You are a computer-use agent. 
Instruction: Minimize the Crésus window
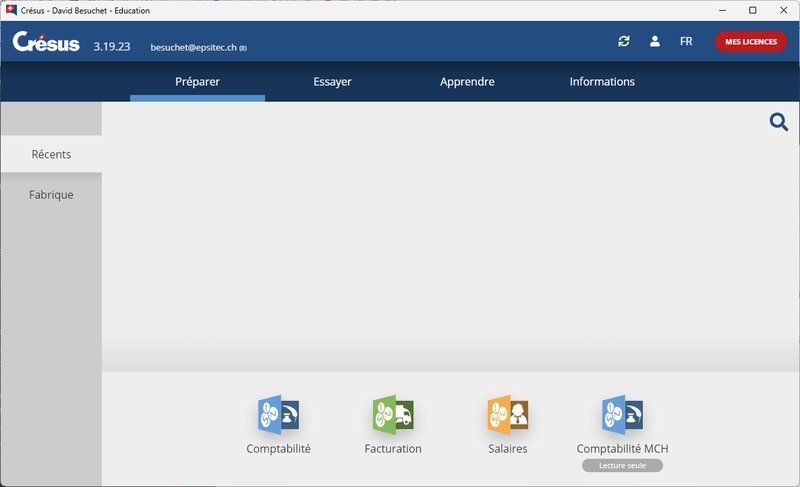[x=722, y=10]
